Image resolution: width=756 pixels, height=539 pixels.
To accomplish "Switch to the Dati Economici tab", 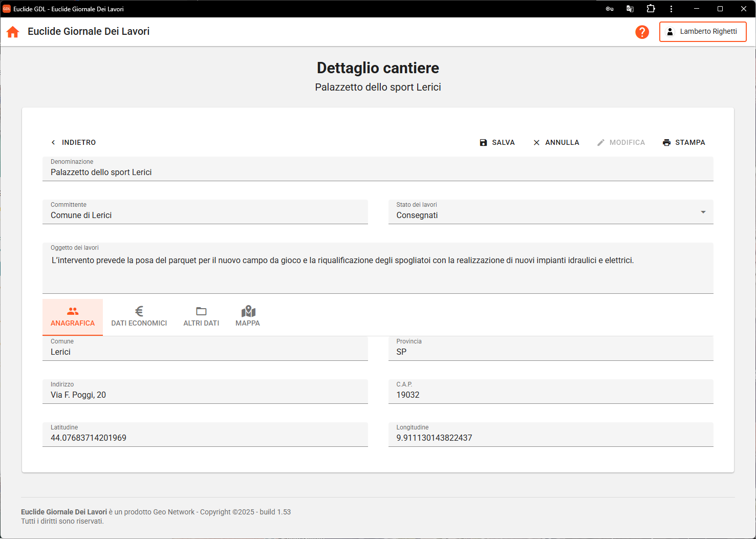I will click(139, 317).
